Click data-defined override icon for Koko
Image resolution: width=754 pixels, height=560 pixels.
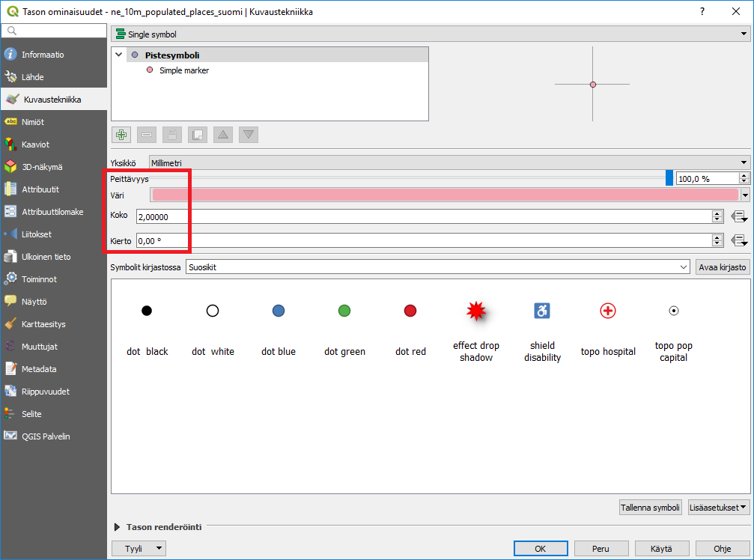point(739,217)
